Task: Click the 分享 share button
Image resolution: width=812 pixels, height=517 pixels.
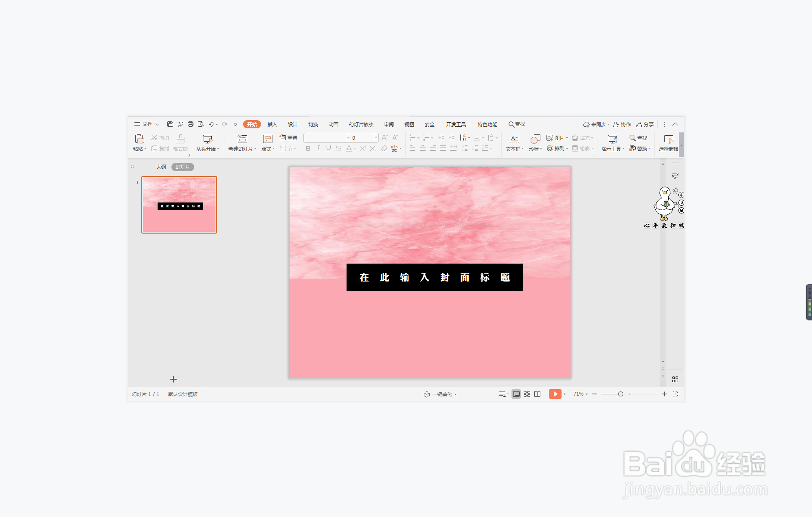Action: tap(645, 124)
